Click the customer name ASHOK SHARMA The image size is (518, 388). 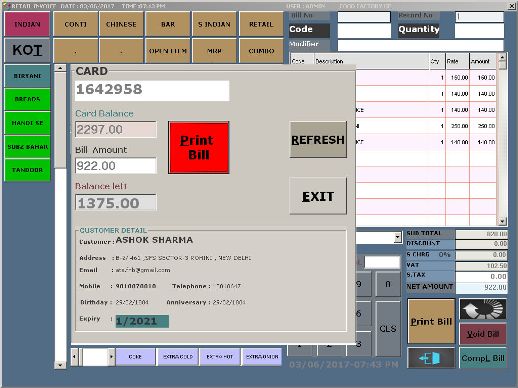(154, 240)
